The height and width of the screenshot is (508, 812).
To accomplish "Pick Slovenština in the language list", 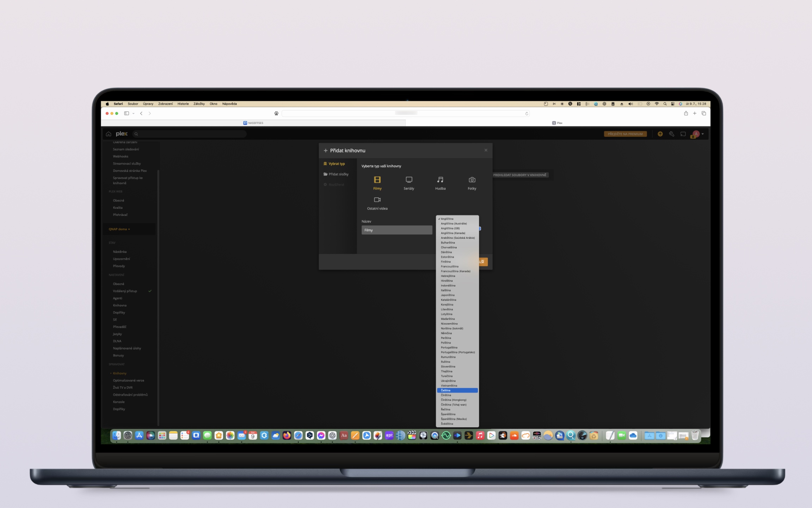I will (448, 367).
